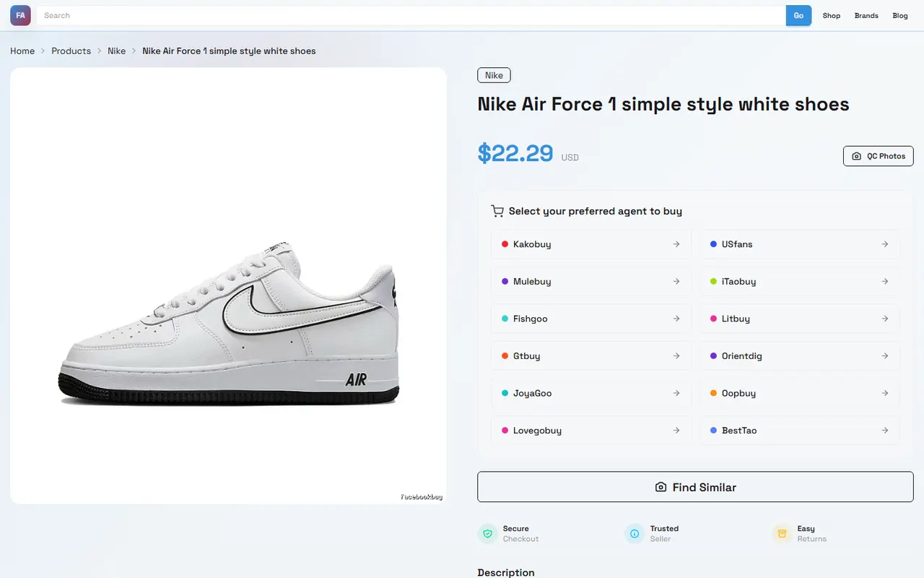Go to Nike breadcrumb link
Image resolution: width=924 pixels, height=578 pixels.
coord(117,51)
